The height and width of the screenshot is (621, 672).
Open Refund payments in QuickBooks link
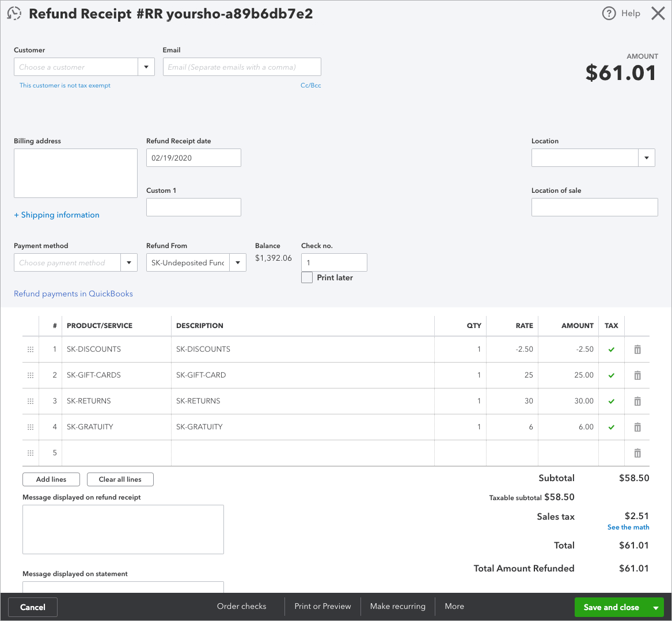point(73,294)
